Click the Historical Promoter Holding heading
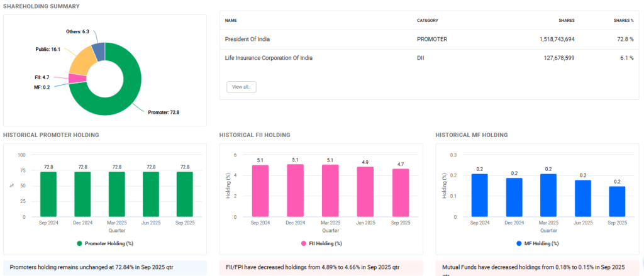The width and height of the screenshot is (644, 276). click(51, 135)
